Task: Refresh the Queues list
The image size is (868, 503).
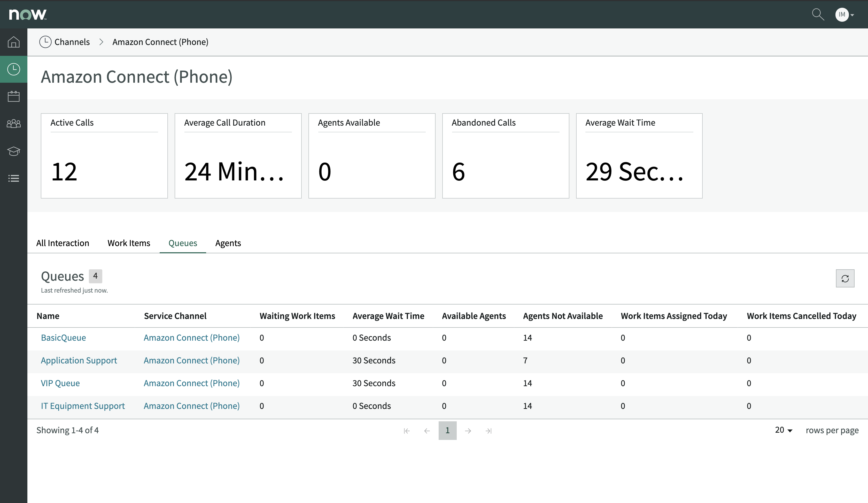Action: click(845, 278)
